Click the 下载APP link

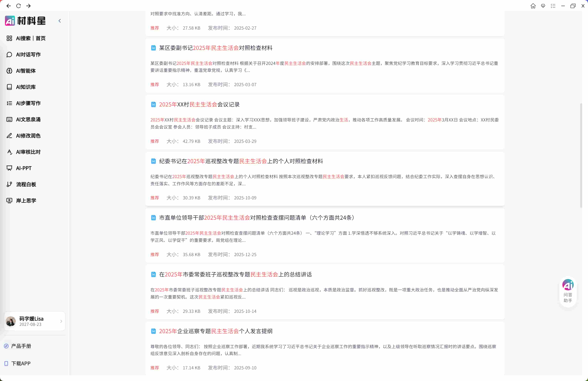tap(21, 363)
